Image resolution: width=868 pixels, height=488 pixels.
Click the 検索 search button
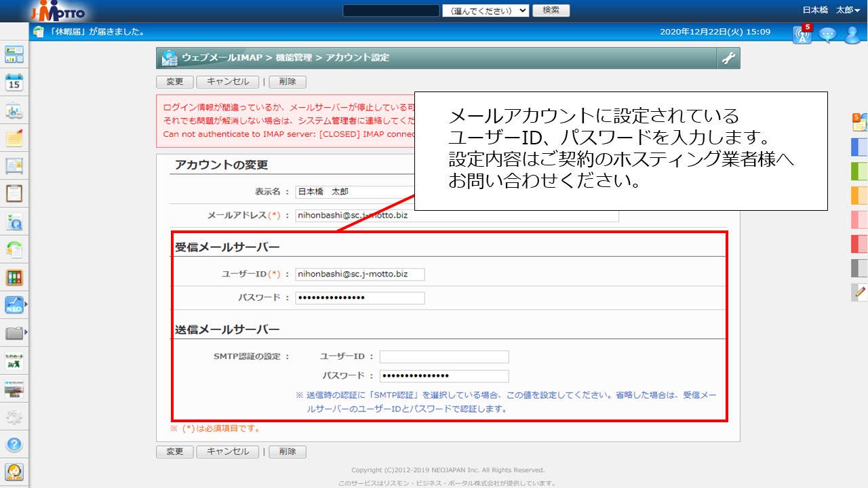click(551, 10)
